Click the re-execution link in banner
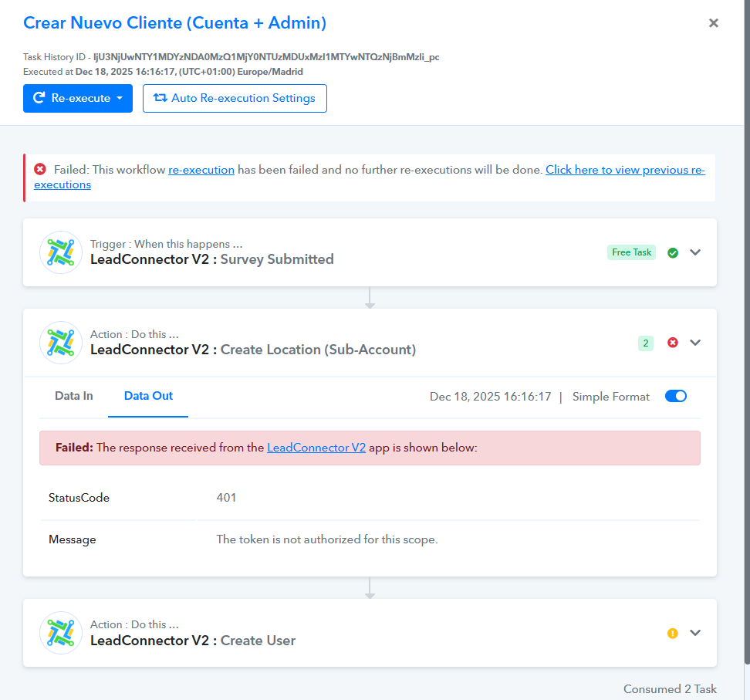This screenshot has height=700, width=750. click(x=201, y=170)
